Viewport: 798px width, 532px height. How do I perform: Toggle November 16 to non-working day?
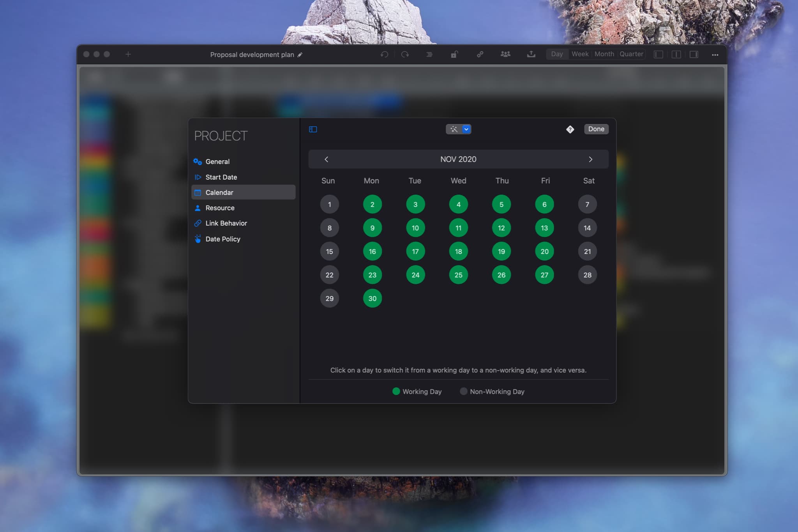[x=372, y=251]
